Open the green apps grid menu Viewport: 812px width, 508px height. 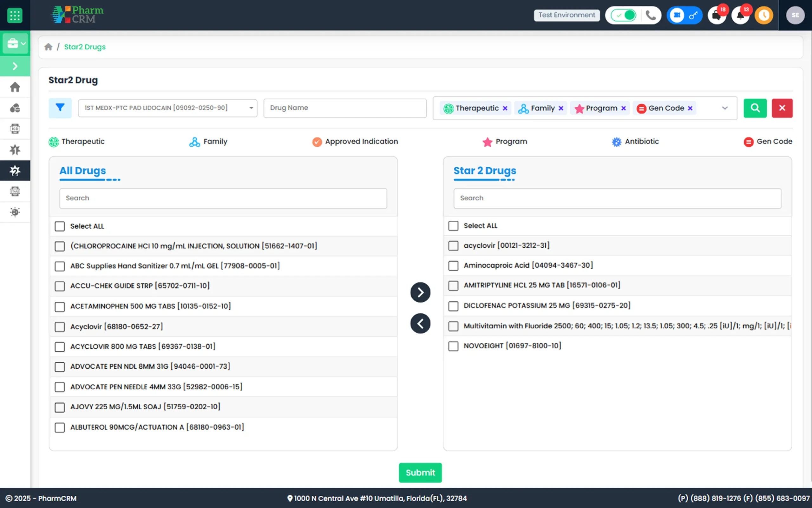pyautogui.click(x=15, y=16)
